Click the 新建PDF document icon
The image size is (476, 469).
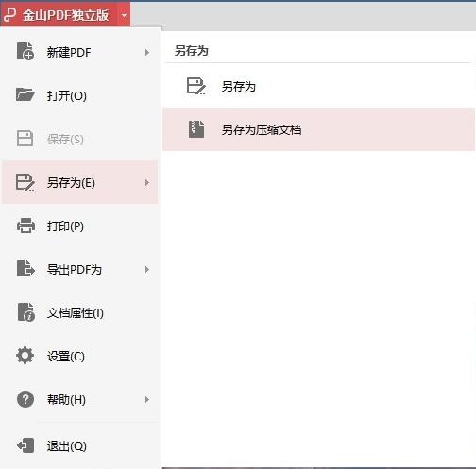click(x=25, y=52)
